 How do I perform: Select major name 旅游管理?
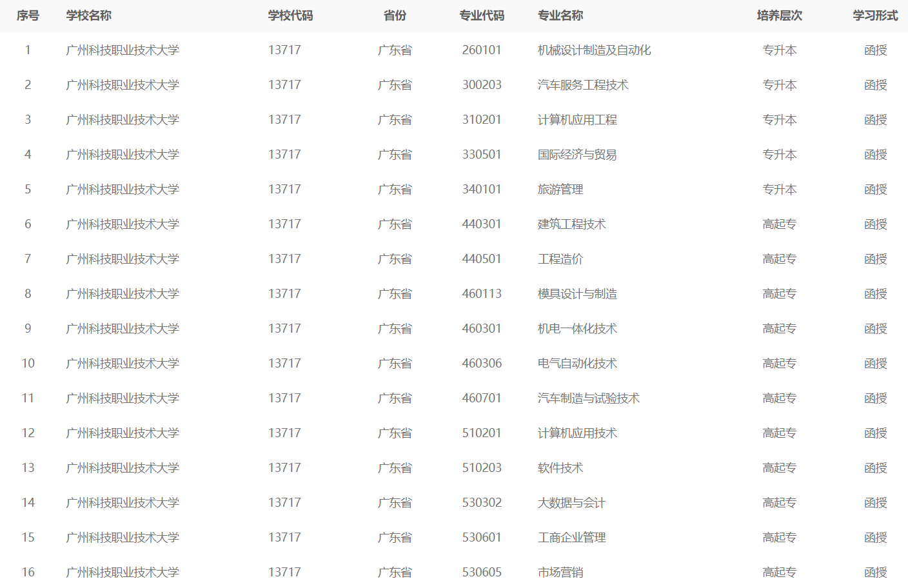560,190
